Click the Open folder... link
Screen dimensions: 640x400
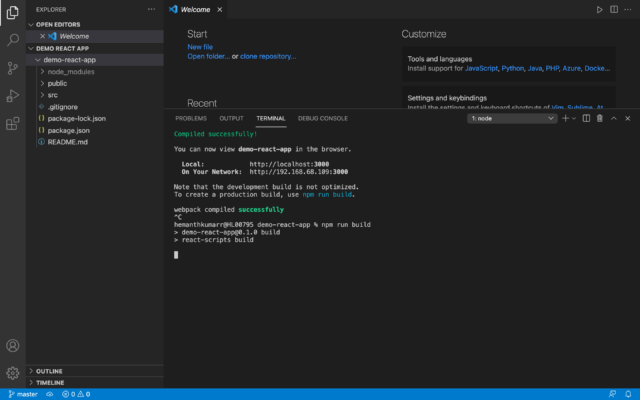click(x=209, y=56)
